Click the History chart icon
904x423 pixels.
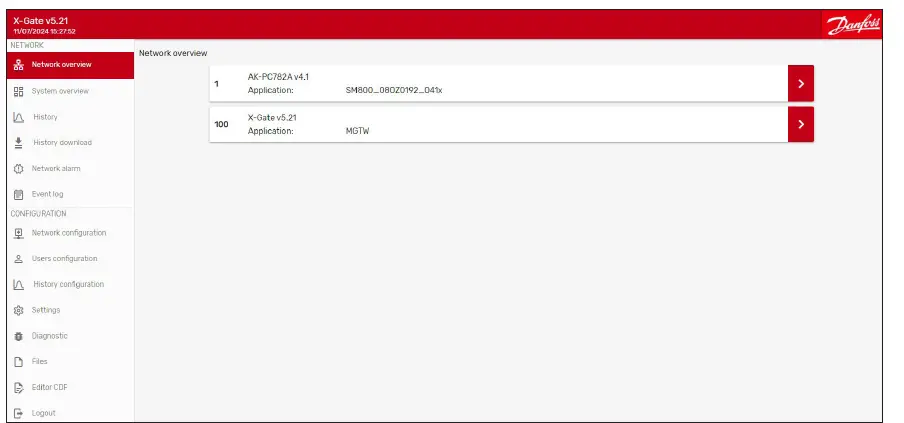pos(18,117)
